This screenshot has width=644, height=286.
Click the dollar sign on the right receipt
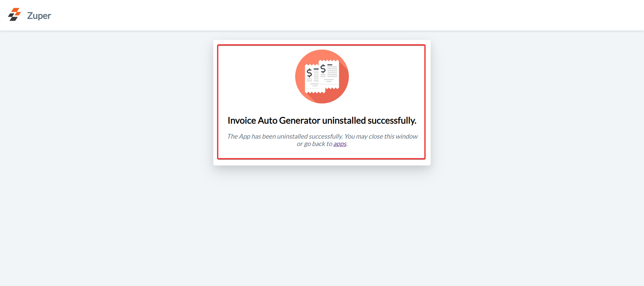click(x=323, y=69)
